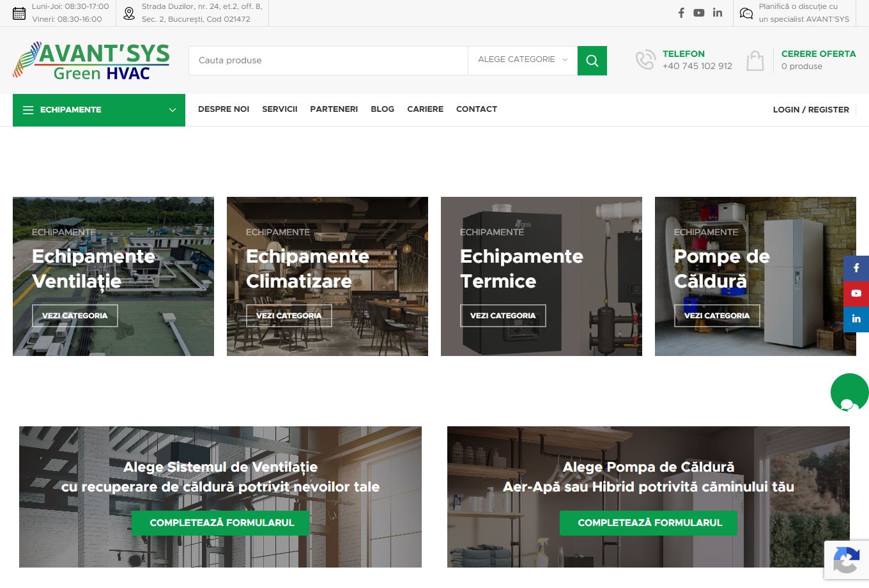Click the floating YouTube side button
Screen dimensions: 869x588
[x=856, y=294]
